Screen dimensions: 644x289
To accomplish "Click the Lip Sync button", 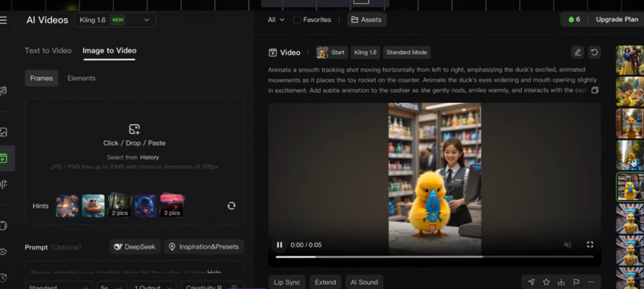I will 287,282.
